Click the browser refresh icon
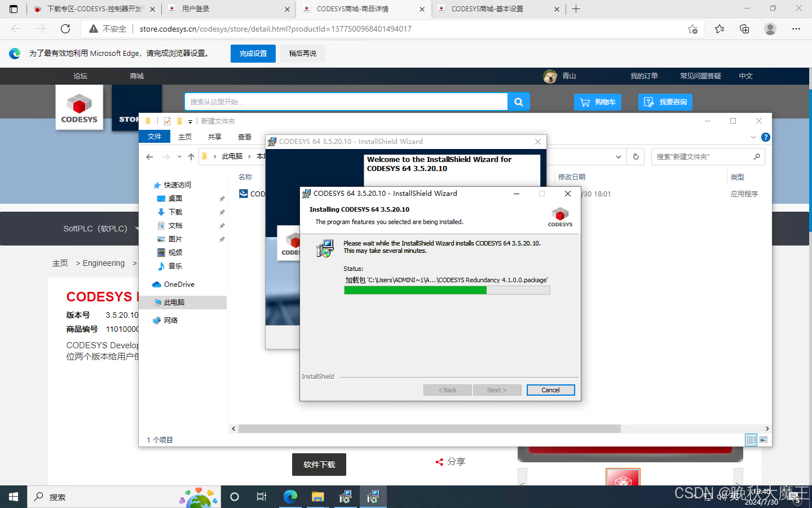 point(65,29)
